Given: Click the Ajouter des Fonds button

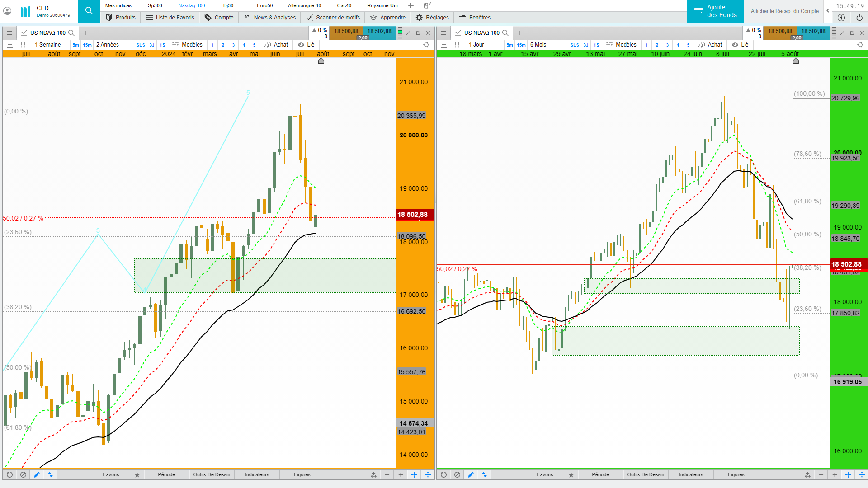Looking at the screenshot, I should click(x=715, y=11).
